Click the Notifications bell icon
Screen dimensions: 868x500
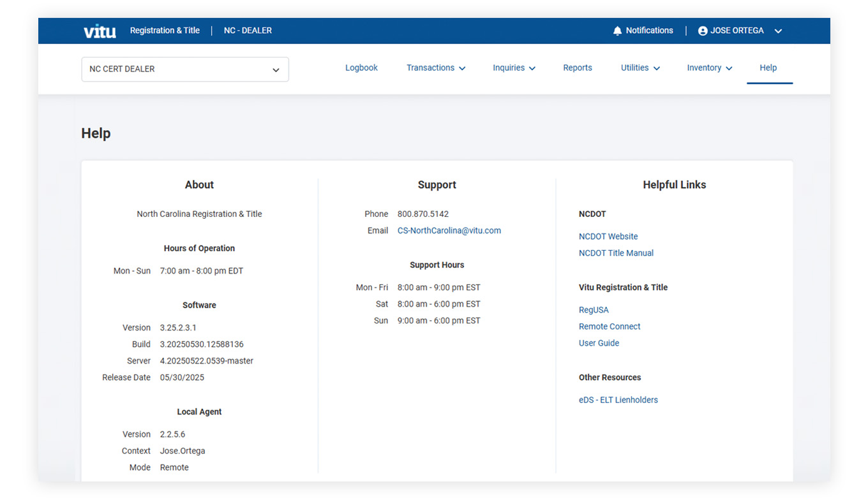click(617, 31)
